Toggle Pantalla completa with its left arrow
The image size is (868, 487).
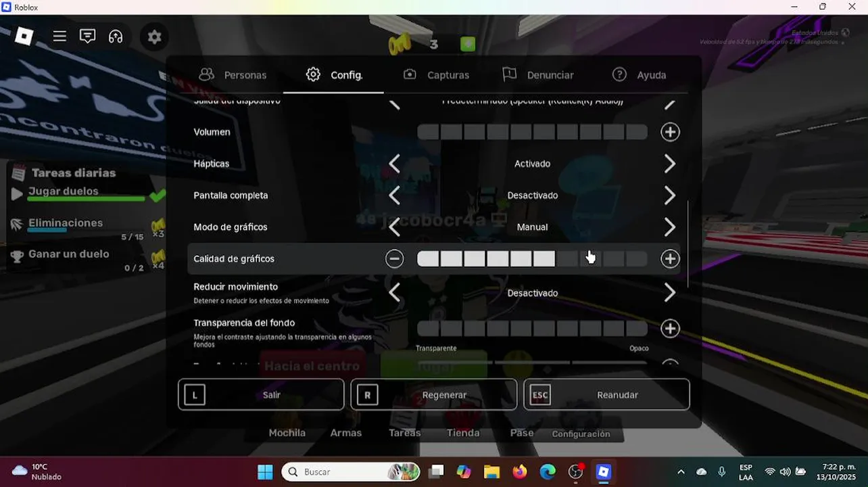click(x=395, y=195)
